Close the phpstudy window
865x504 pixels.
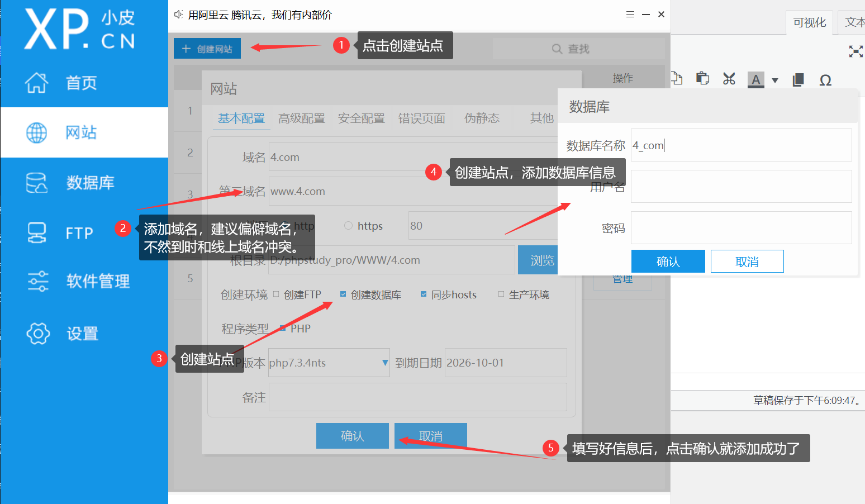(661, 15)
